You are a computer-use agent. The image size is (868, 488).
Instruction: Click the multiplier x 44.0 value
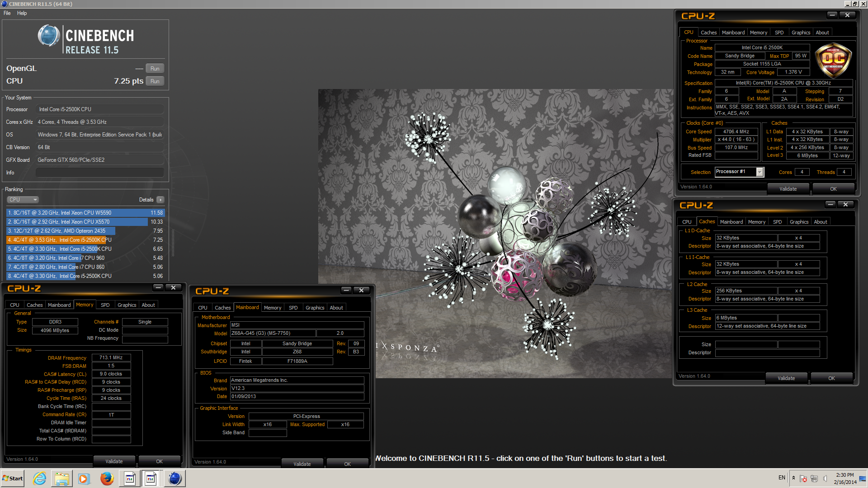pos(736,140)
